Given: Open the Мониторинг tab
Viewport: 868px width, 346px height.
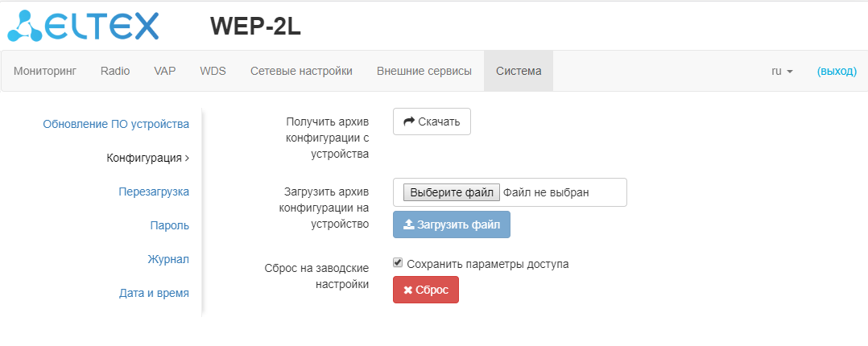Looking at the screenshot, I should [x=45, y=71].
